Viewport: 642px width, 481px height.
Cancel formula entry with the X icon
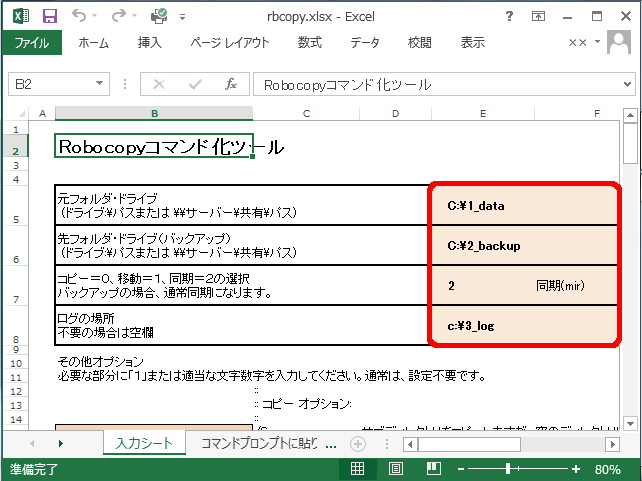pos(159,84)
